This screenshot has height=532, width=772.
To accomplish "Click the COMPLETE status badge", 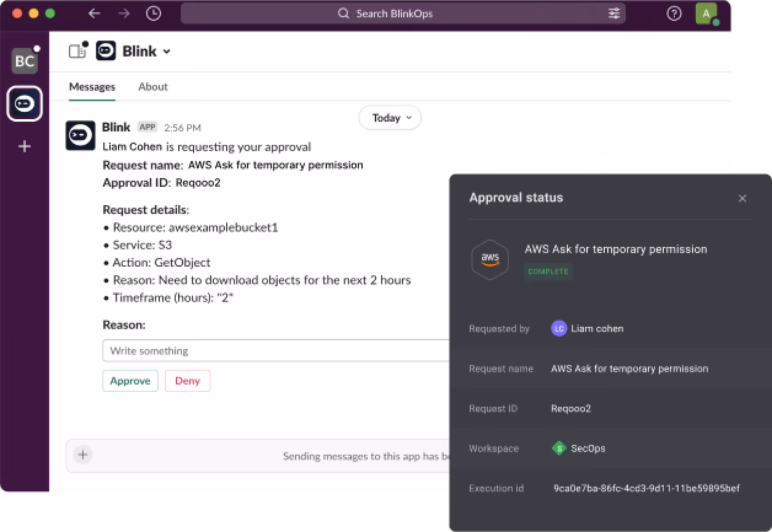I will [x=548, y=272].
